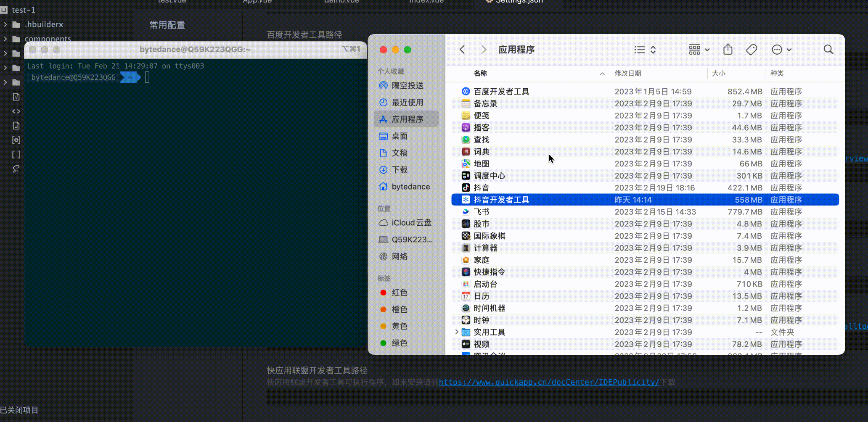
Task: Open 常用配置 settings section in HBuilderX
Action: 167,25
